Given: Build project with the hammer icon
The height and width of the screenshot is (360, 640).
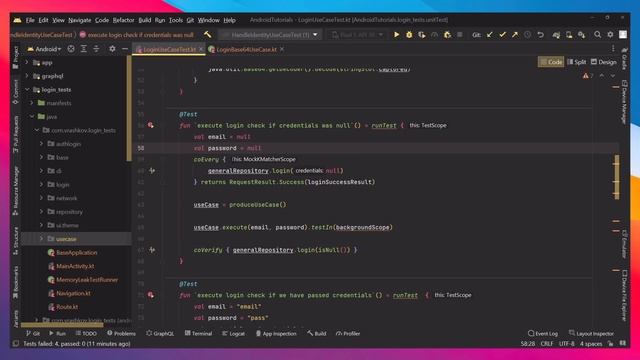Looking at the screenshot, I should [208, 35].
